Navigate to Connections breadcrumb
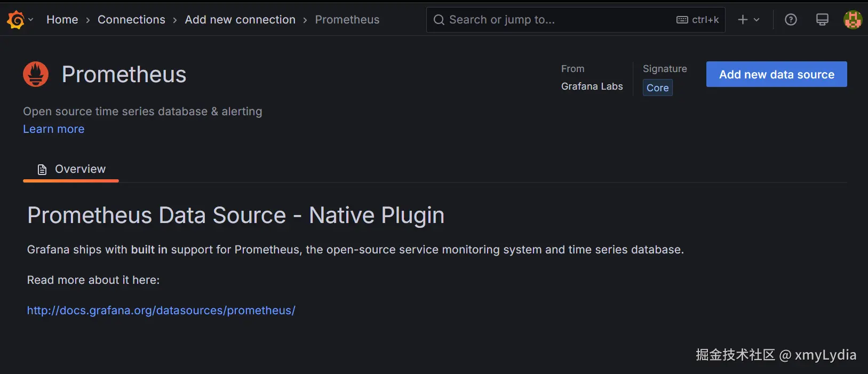This screenshot has height=374, width=868. (x=131, y=20)
